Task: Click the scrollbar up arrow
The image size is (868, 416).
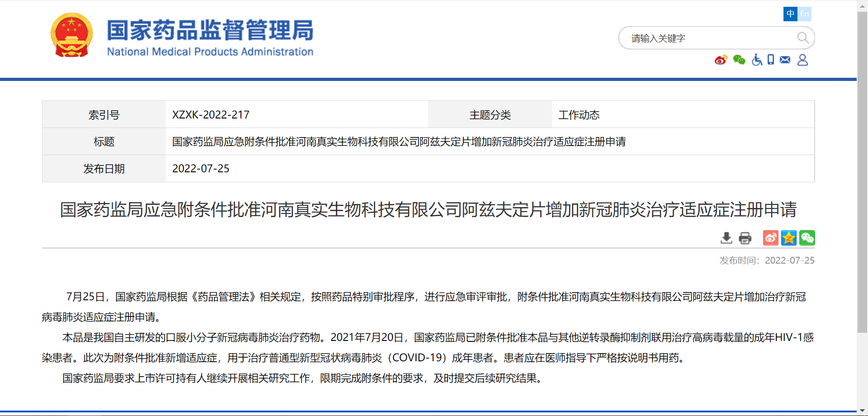Action: 863,5
